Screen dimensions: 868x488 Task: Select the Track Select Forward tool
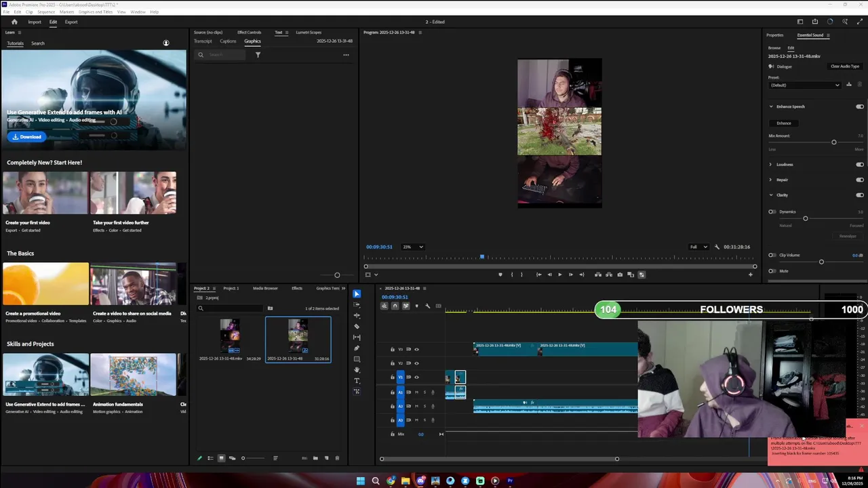357,304
